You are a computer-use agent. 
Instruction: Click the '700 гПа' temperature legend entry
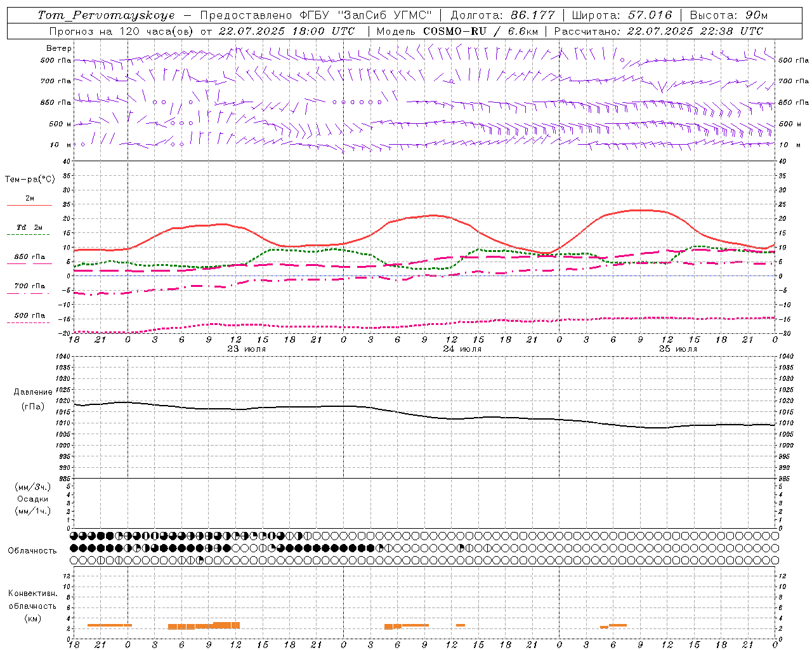(x=29, y=286)
